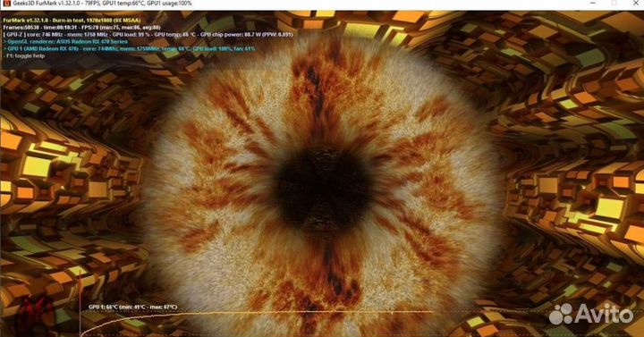This screenshot has height=337, width=644.
Task: Click the dark center of the fur ring
Action: tap(323, 190)
